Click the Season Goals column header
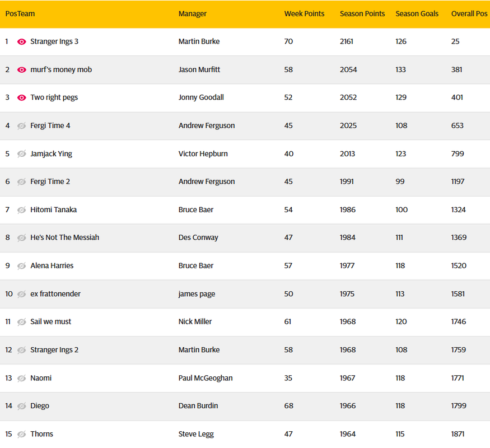This screenshot has height=448, width=490. pos(417,14)
